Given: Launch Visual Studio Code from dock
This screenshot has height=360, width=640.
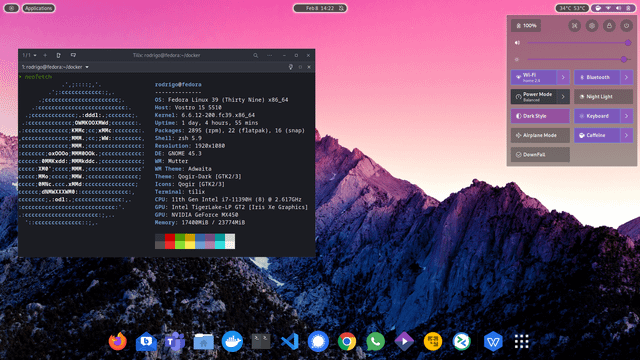Looking at the screenshot, I should point(289,341).
